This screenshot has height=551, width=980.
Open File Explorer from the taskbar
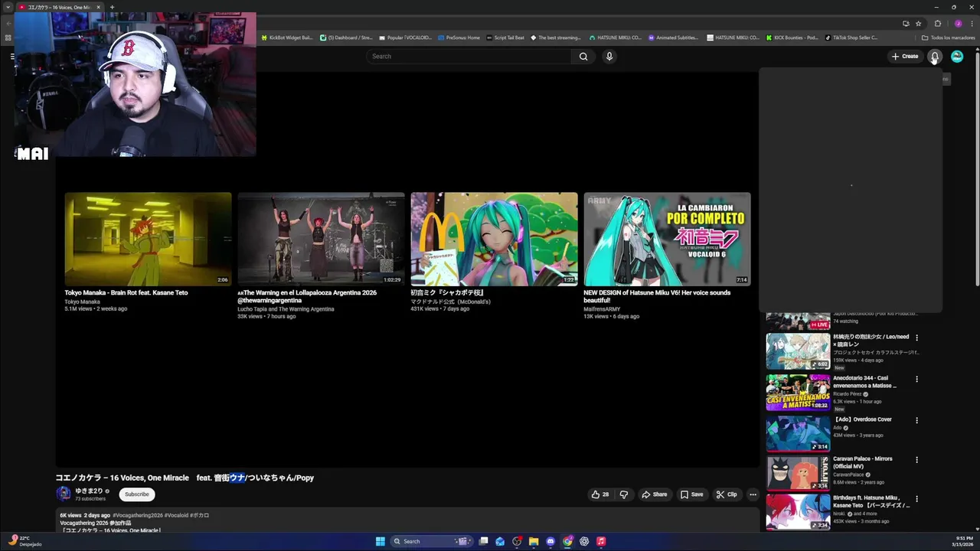pyautogui.click(x=534, y=541)
